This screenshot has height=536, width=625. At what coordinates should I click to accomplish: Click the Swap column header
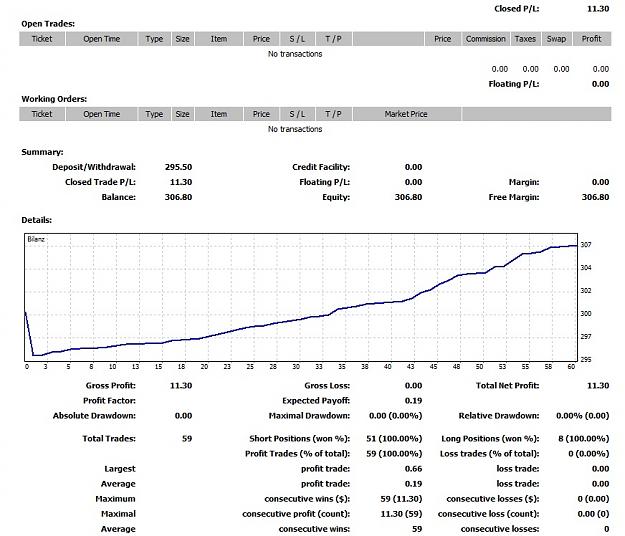pyautogui.click(x=556, y=39)
